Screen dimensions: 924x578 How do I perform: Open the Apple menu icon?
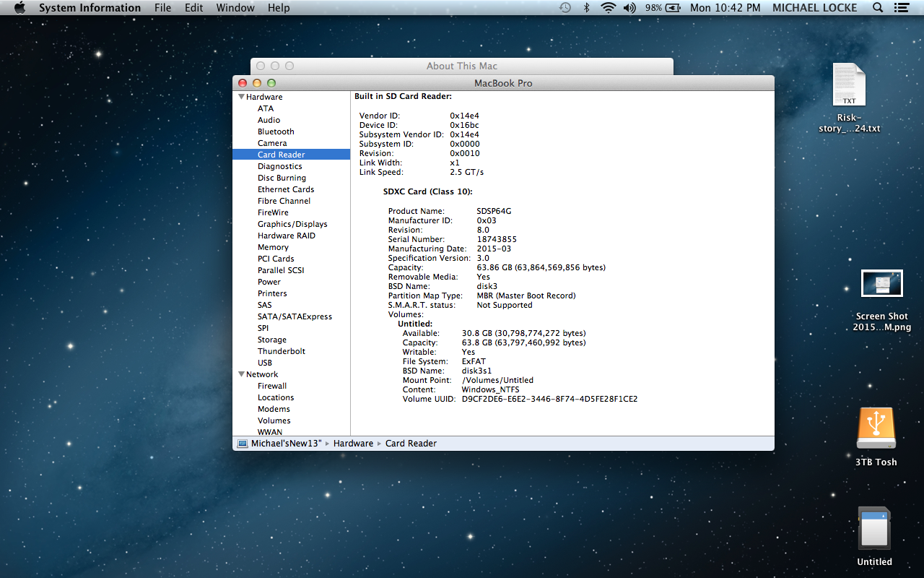pos(19,8)
